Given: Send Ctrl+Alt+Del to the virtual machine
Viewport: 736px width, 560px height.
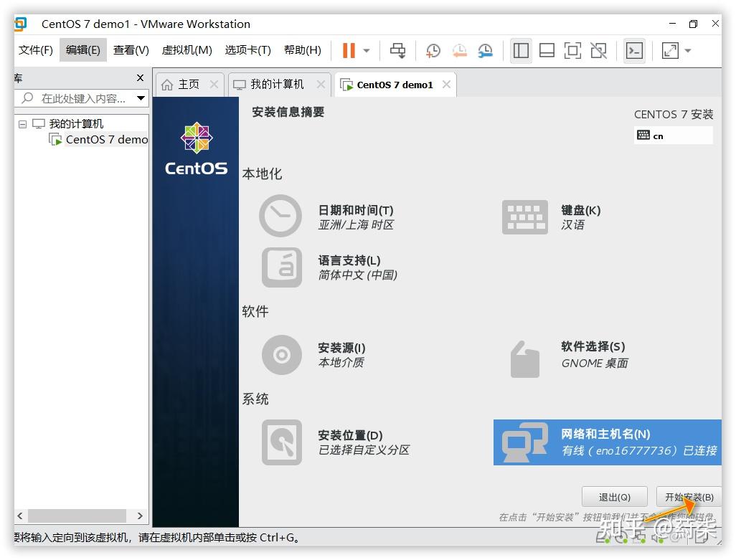Looking at the screenshot, I should [x=399, y=50].
